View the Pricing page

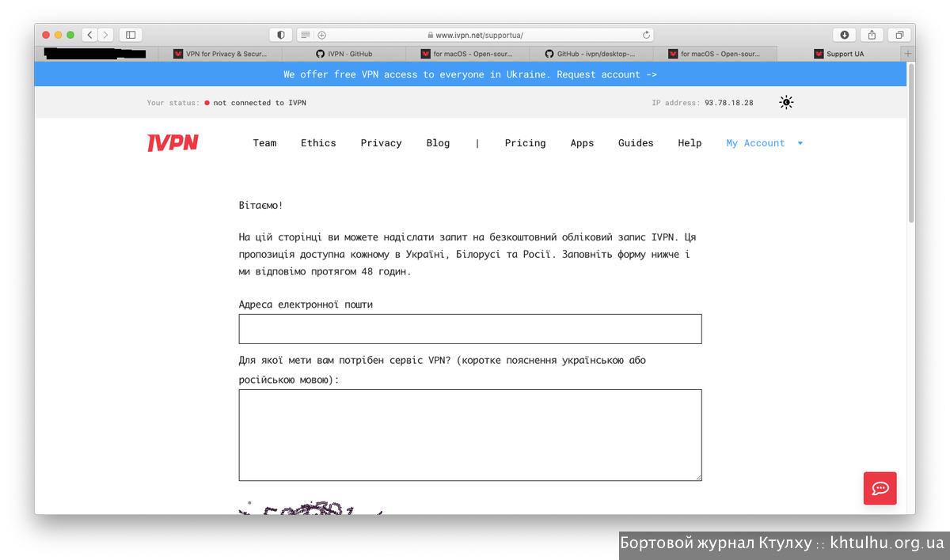point(526,143)
